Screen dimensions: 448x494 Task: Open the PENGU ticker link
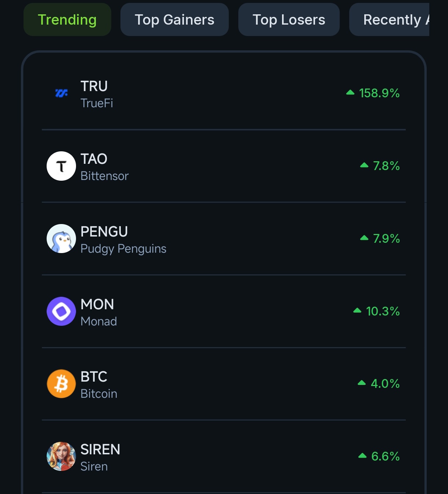click(104, 232)
